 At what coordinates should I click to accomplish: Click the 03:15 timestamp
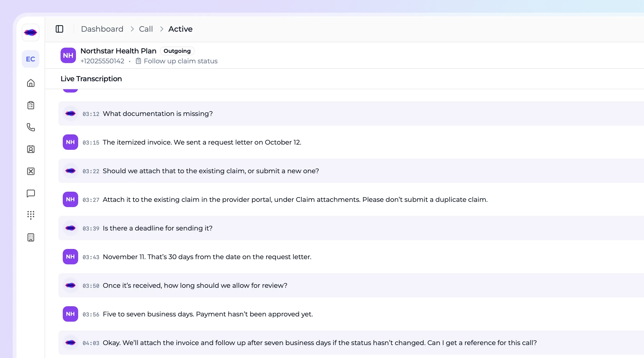[91, 143]
